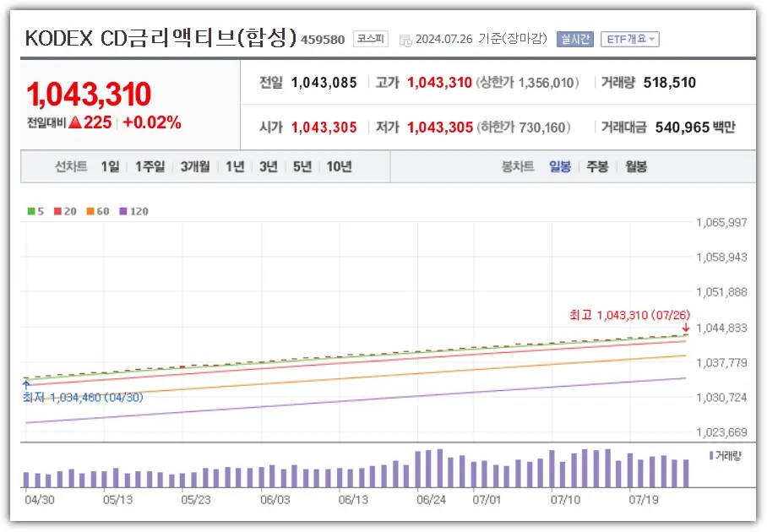Select the currently active 일봉 view

[560, 166]
